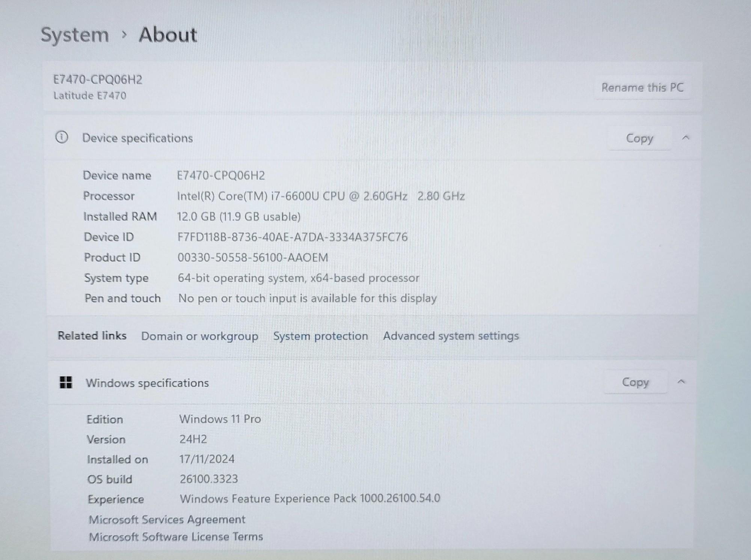
Task: Collapse the Device specifications section chevron
Action: [x=686, y=138]
